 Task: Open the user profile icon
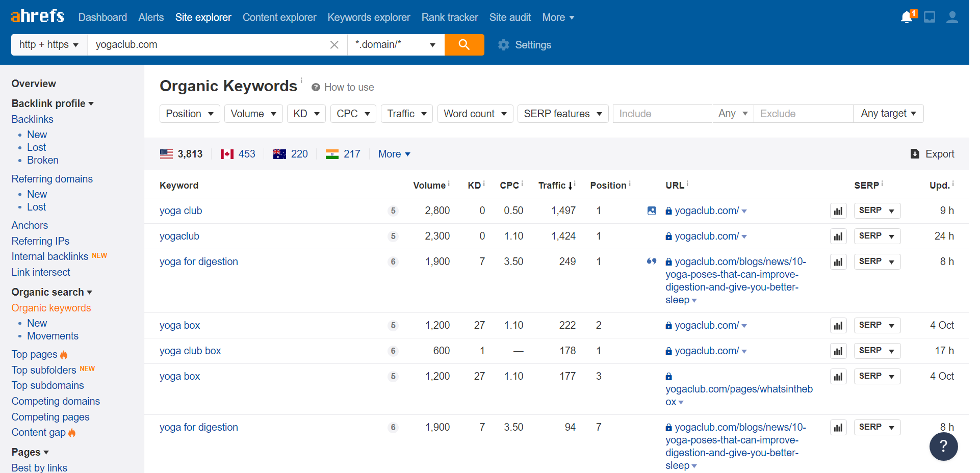(x=952, y=17)
